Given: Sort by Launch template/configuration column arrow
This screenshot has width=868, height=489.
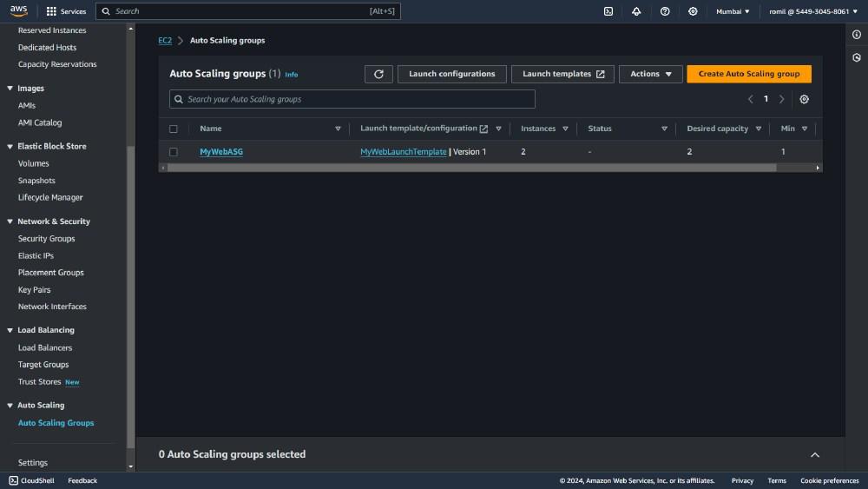Looking at the screenshot, I should pos(498,129).
